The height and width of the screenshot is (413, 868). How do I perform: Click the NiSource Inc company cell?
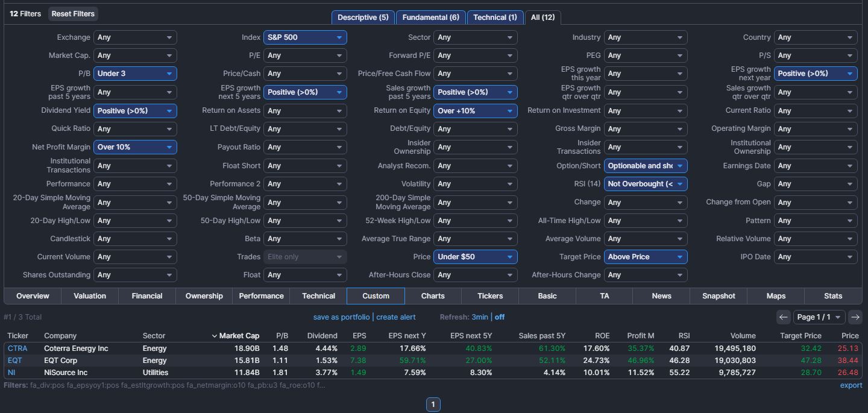(66, 373)
